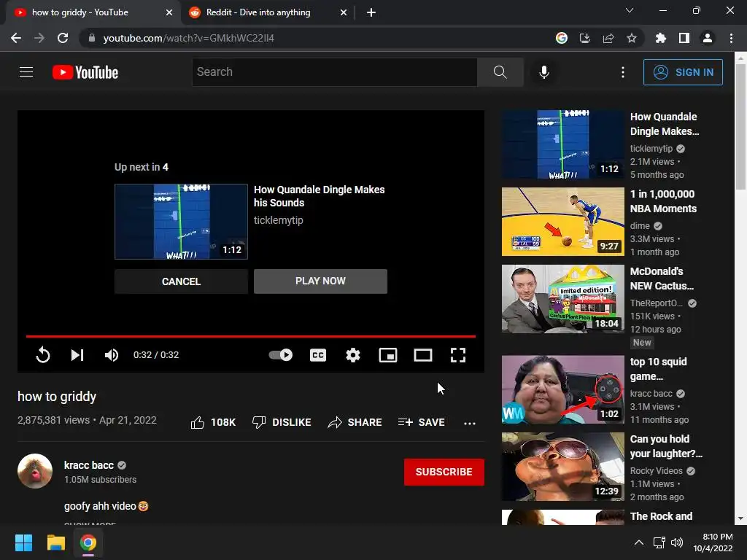The width and height of the screenshot is (747, 560).
Task: Open the YouTube hamburger guide menu
Action: [x=26, y=72]
